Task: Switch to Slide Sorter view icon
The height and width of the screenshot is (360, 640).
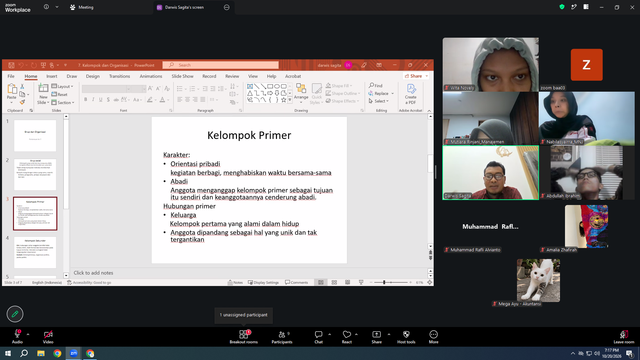Action: click(334, 282)
